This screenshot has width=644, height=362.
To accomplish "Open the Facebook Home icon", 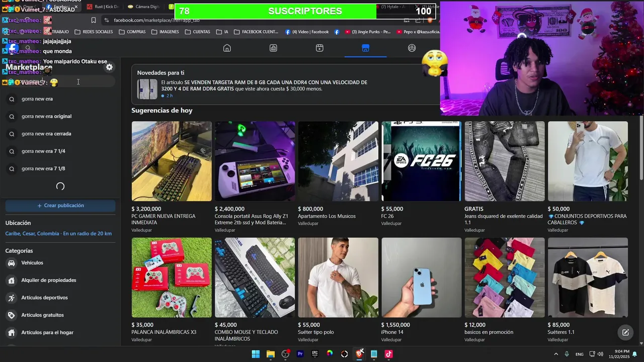I will click(227, 48).
